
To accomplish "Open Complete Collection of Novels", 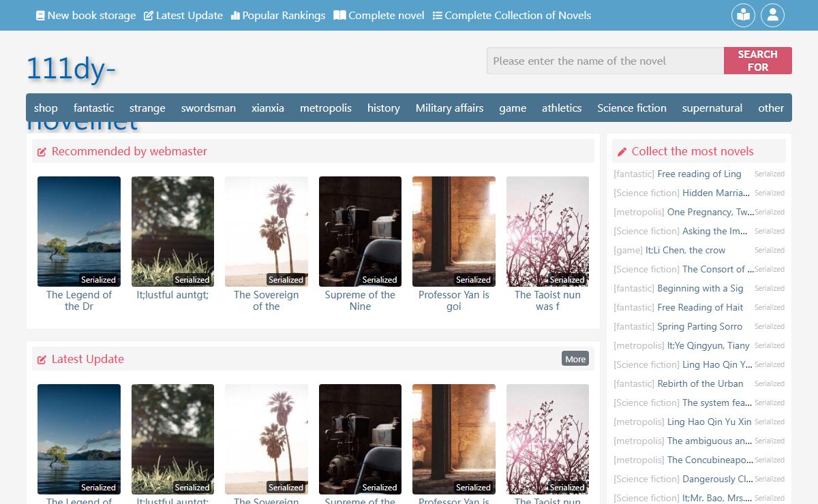I will 512,15.
